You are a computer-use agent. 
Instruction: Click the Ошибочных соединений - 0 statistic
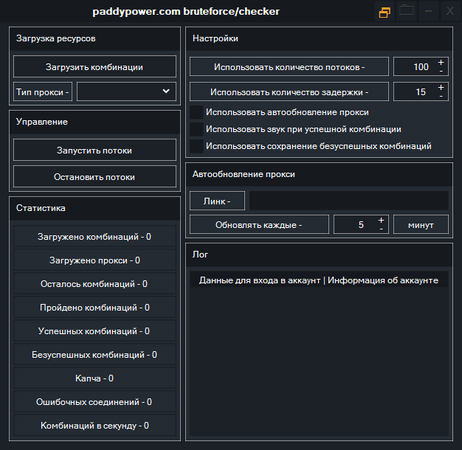coord(95,402)
